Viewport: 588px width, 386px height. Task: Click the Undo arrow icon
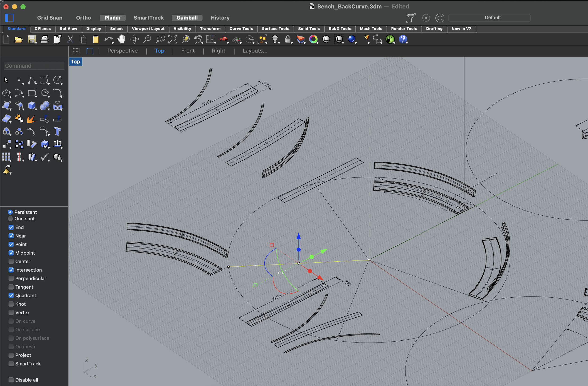pyautogui.click(x=108, y=39)
